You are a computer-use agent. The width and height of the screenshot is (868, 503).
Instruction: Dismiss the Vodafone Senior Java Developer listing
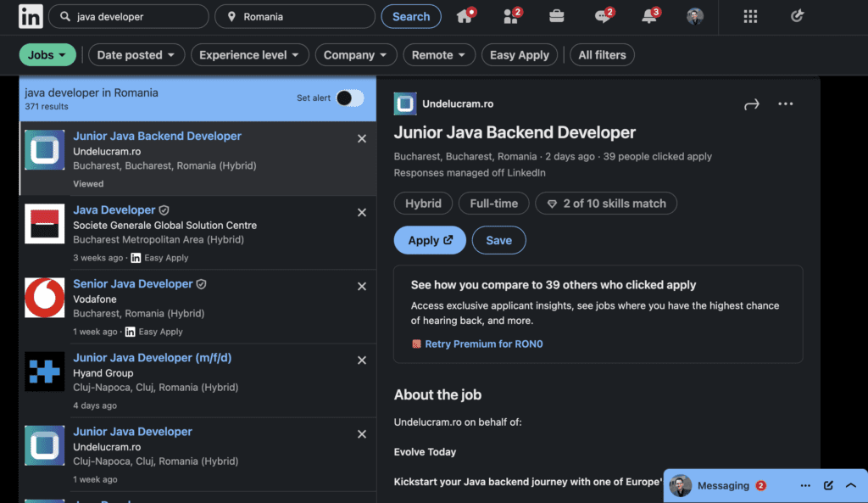pyautogui.click(x=361, y=287)
